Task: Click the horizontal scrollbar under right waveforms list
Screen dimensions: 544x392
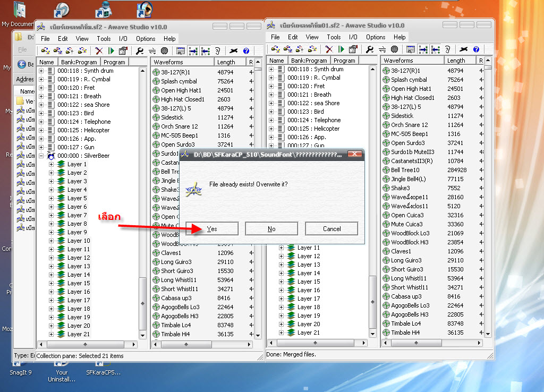Action: click(432, 343)
